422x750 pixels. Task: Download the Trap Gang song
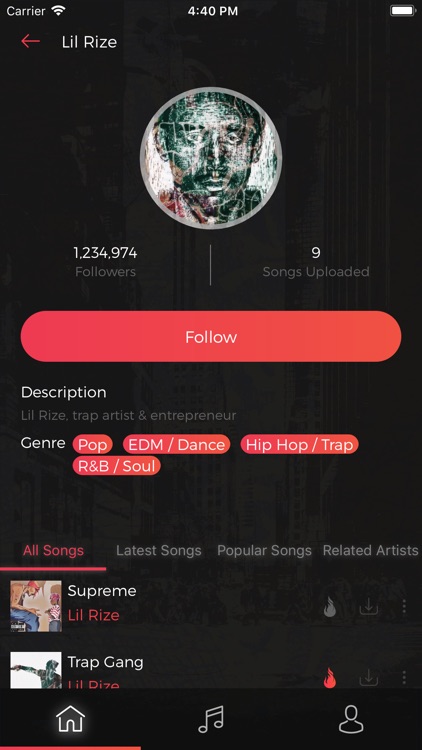click(368, 677)
